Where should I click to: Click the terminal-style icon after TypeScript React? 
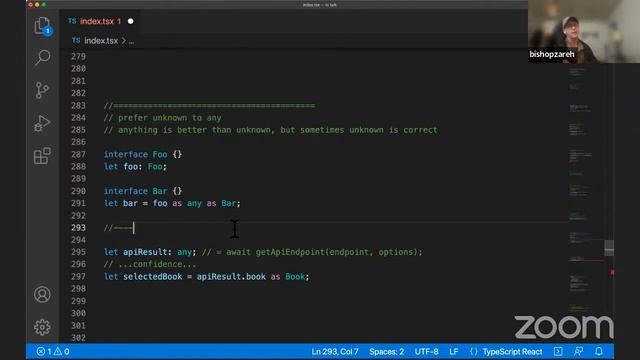pyautogui.click(x=558, y=351)
